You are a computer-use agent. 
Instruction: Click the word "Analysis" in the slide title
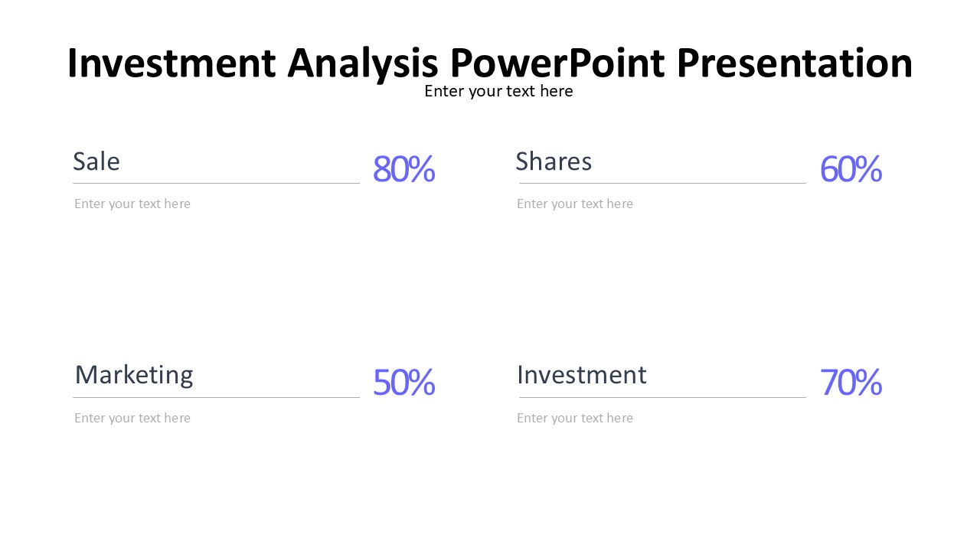point(362,64)
